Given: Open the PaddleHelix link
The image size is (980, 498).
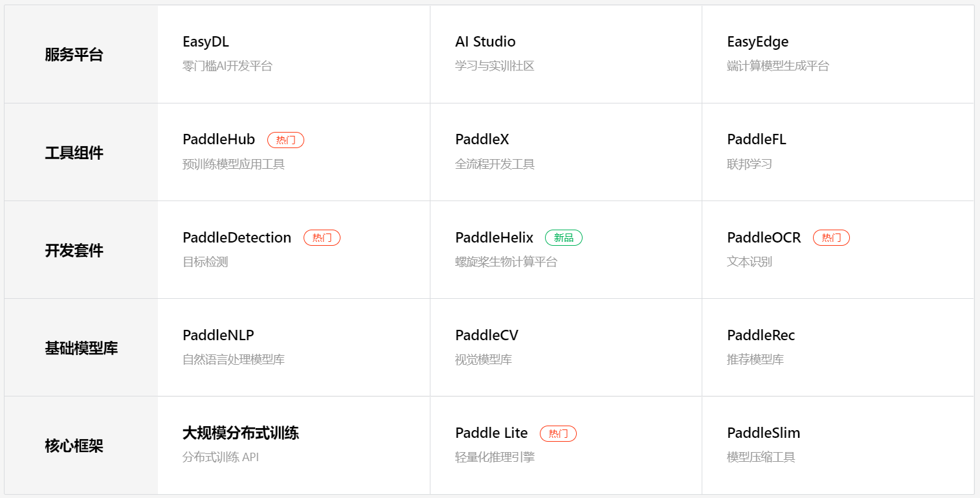Looking at the screenshot, I should pyautogui.click(x=494, y=238).
